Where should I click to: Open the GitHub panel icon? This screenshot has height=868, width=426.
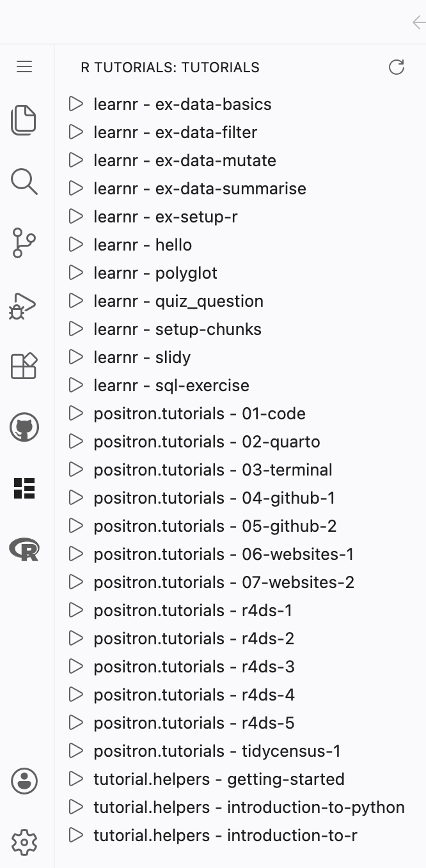[24, 427]
